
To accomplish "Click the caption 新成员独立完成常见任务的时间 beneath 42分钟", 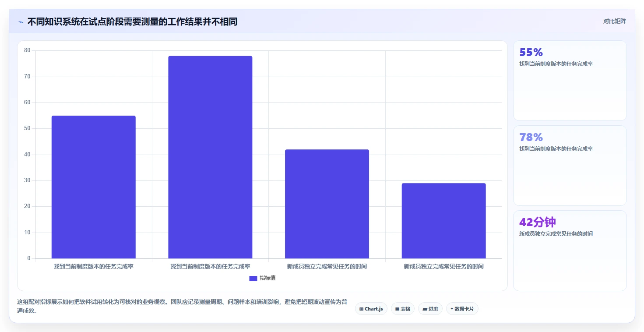I will pos(556,234).
